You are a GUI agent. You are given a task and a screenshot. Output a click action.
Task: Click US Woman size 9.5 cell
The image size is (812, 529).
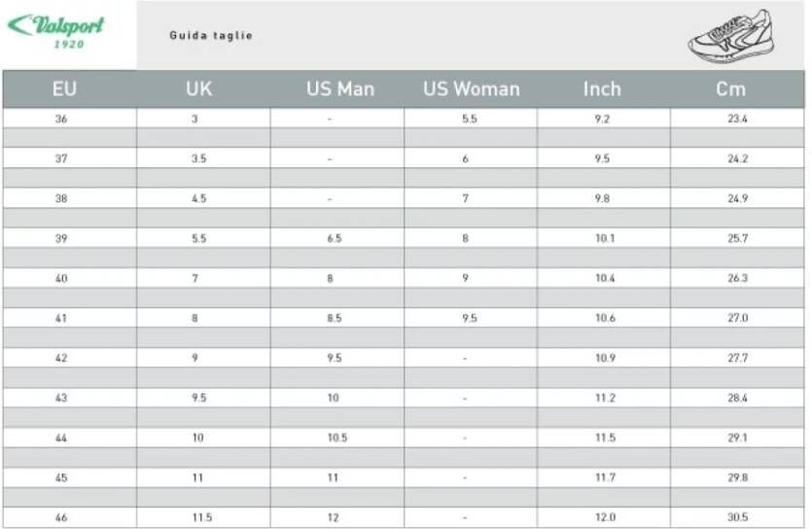tap(471, 318)
